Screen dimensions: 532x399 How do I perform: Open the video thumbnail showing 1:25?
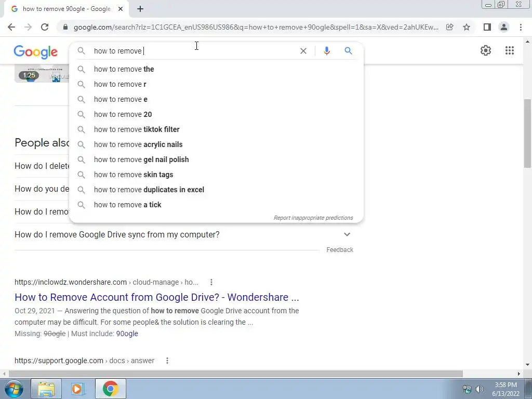pyautogui.click(x=42, y=74)
